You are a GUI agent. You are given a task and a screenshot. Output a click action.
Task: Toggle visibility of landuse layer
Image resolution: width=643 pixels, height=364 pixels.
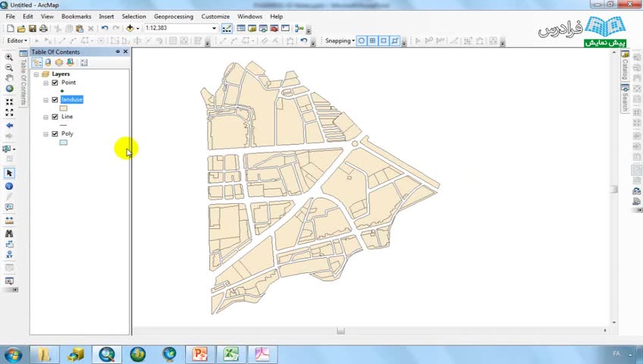tap(55, 99)
